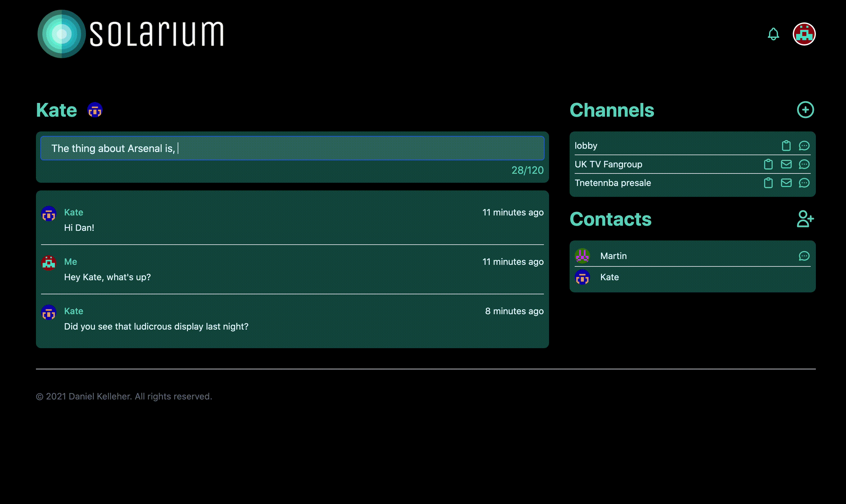Select the Martin contact name

coord(613,256)
